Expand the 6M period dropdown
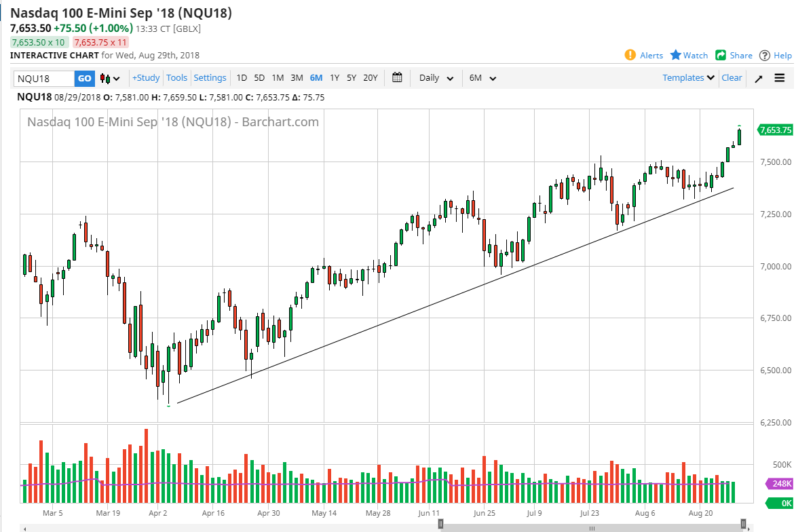 coord(482,77)
